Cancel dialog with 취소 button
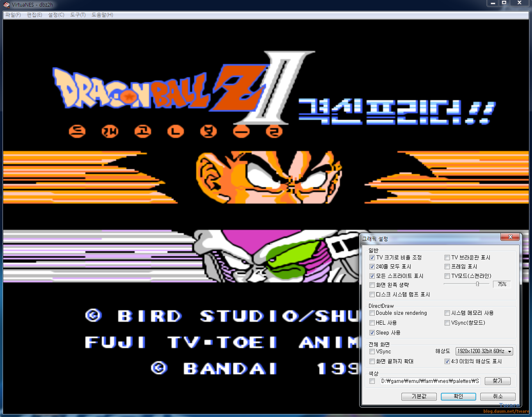This screenshot has width=532, height=417. [498, 396]
